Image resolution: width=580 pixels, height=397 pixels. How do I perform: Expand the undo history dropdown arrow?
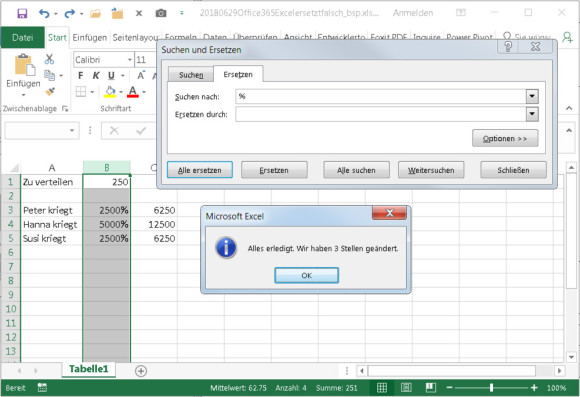point(55,14)
